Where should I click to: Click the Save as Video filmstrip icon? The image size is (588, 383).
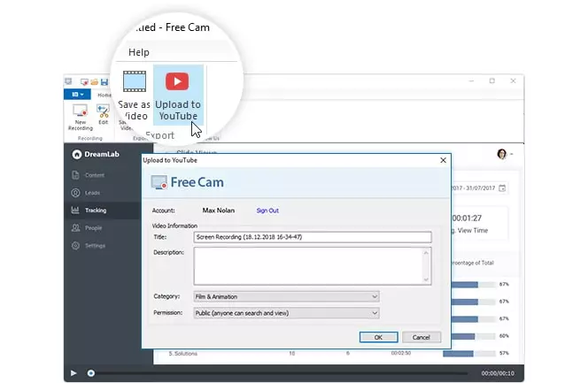(135, 81)
